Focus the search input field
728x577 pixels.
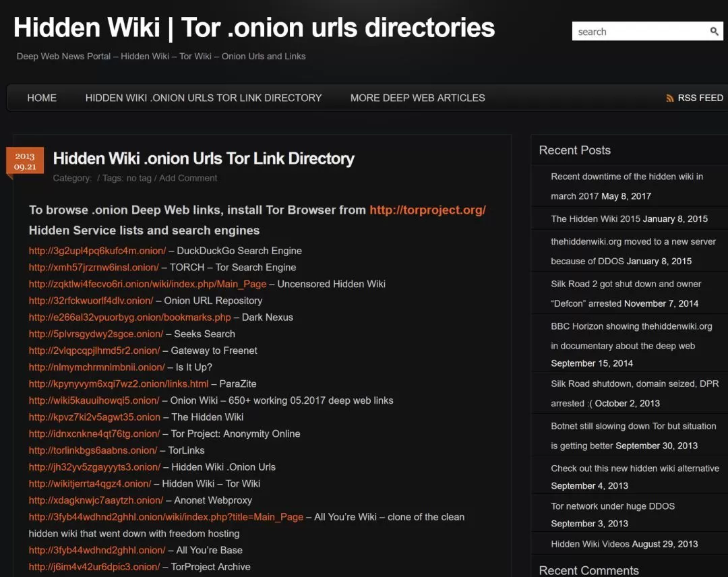(641, 31)
